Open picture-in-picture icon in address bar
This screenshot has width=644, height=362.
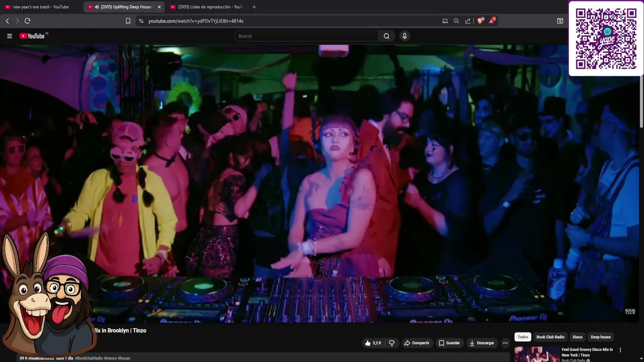[x=445, y=21]
